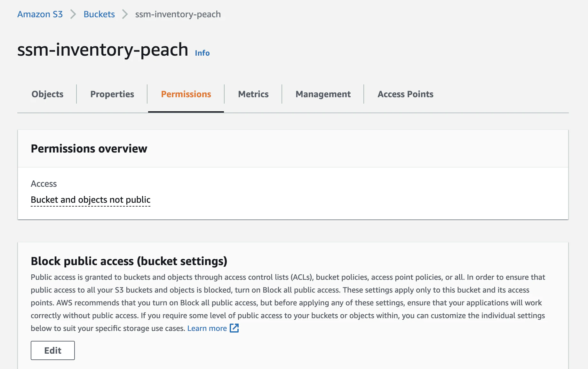Open the Metrics tab
Viewport: 588px width, 369px height.
[253, 94]
